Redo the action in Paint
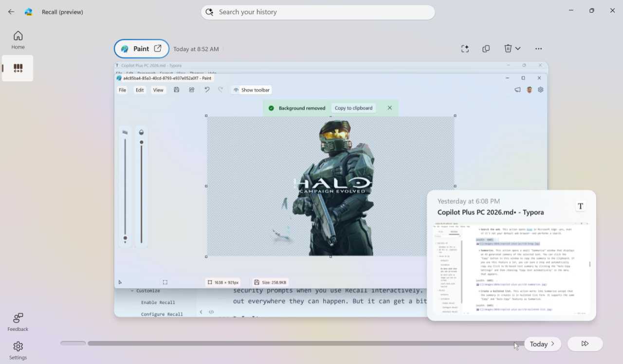The height and width of the screenshot is (364, 623). coord(220,90)
